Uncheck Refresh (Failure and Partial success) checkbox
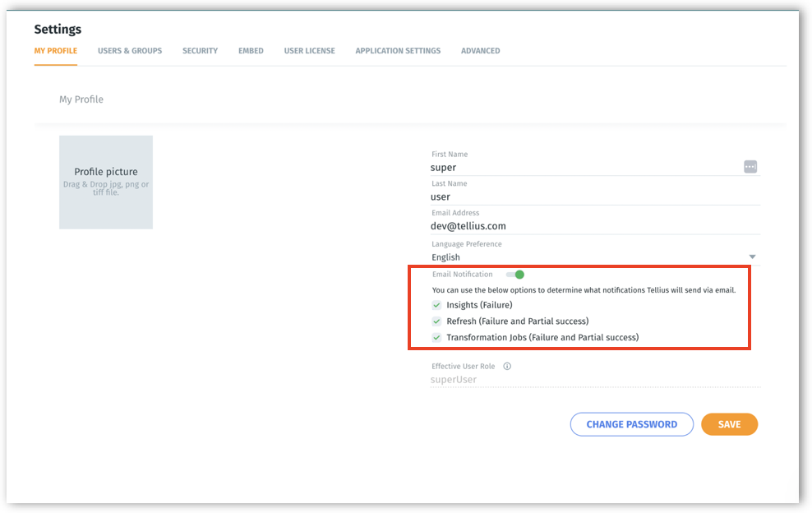 point(436,321)
